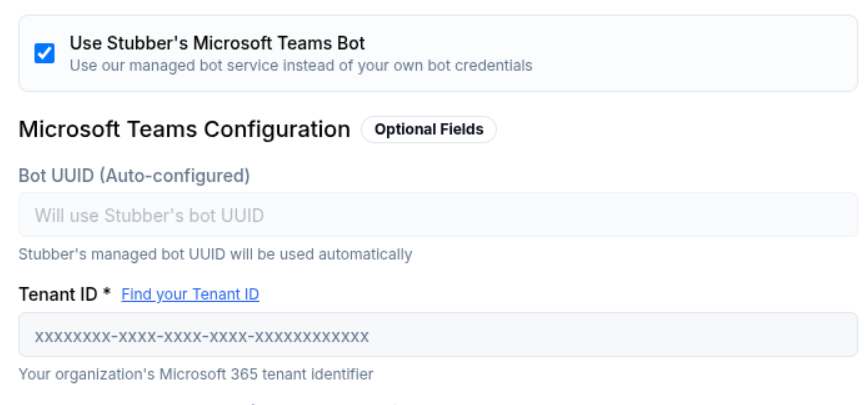The height and width of the screenshot is (405, 867).
Task: Click the "Use Stubber's Microsoft Teams Bot" label
Action: pyautogui.click(x=217, y=44)
